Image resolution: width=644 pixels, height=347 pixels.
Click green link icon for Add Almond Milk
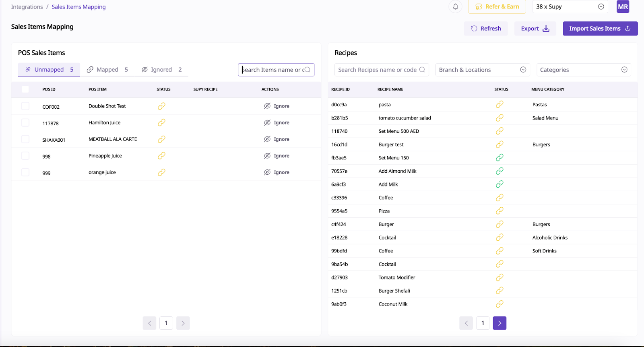[500, 171]
